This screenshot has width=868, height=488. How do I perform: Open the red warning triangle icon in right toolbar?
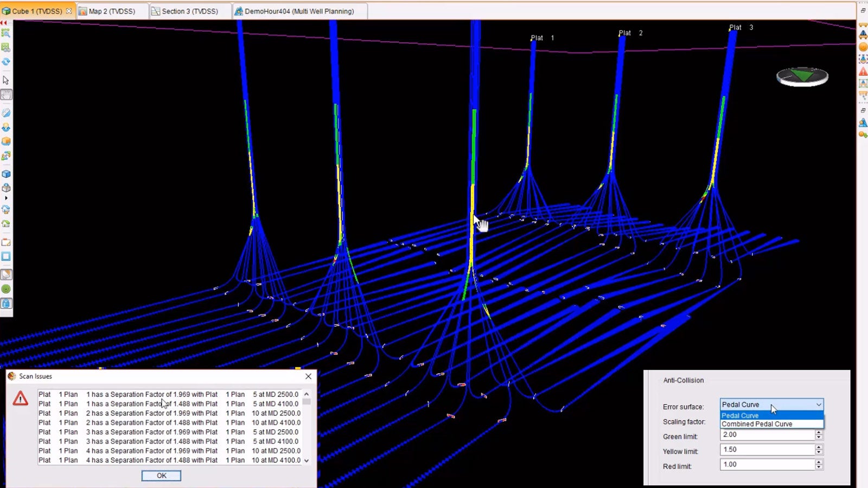tap(863, 72)
